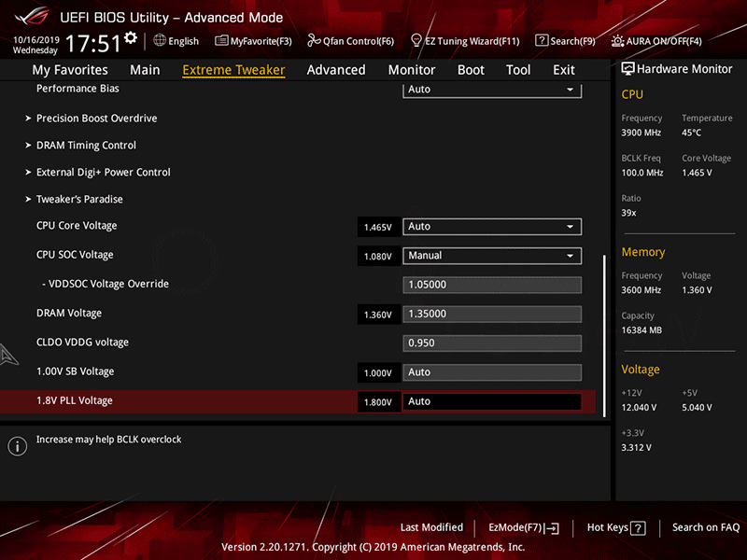Image resolution: width=747 pixels, height=560 pixels.
Task: Open the Advanced tab
Action: pos(336,70)
